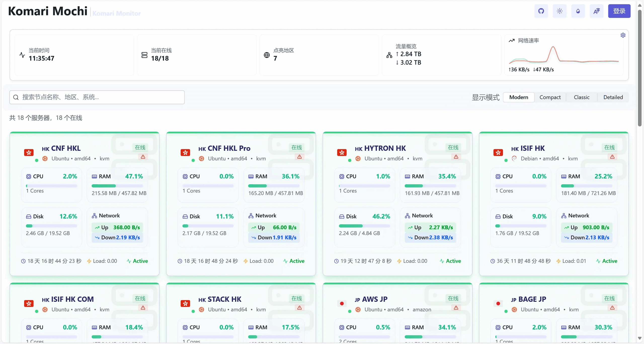Switch display mode to Compact
Image resolution: width=644 pixels, height=344 pixels.
tap(550, 97)
